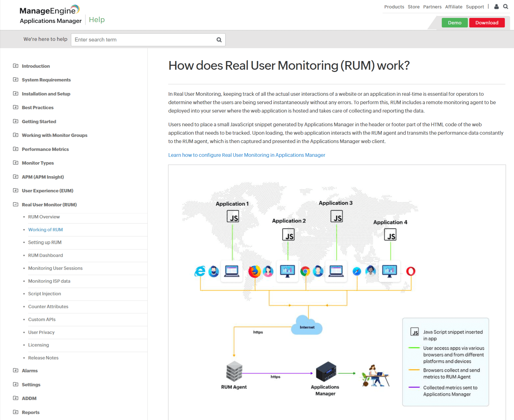Click the Applications Manager server icon
This screenshot has height=420, width=514.
[326, 372]
